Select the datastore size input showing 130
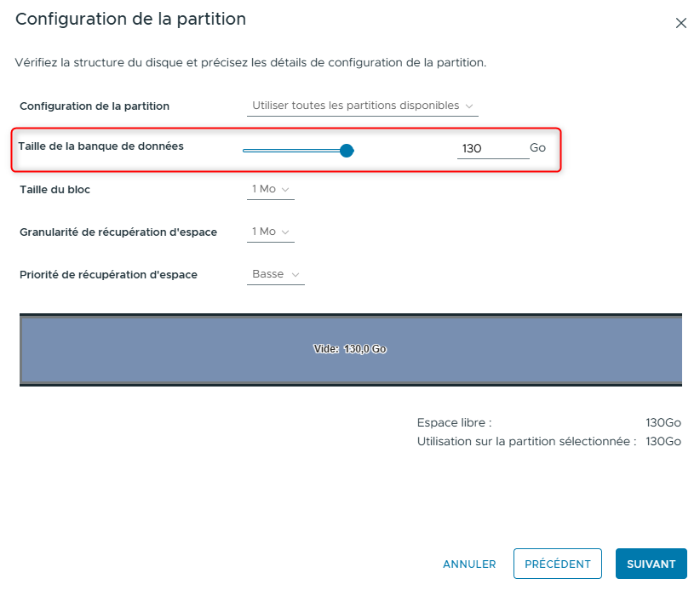The height and width of the screenshot is (590, 700). click(x=492, y=146)
